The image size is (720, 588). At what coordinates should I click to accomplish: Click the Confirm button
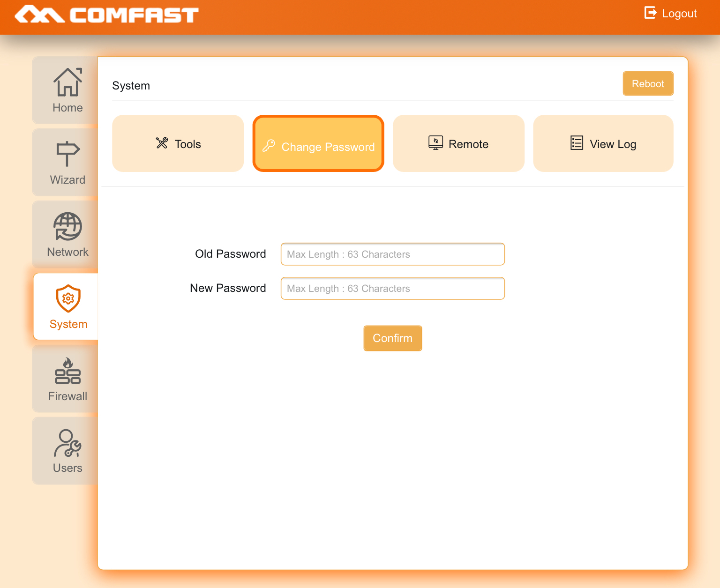click(392, 338)
